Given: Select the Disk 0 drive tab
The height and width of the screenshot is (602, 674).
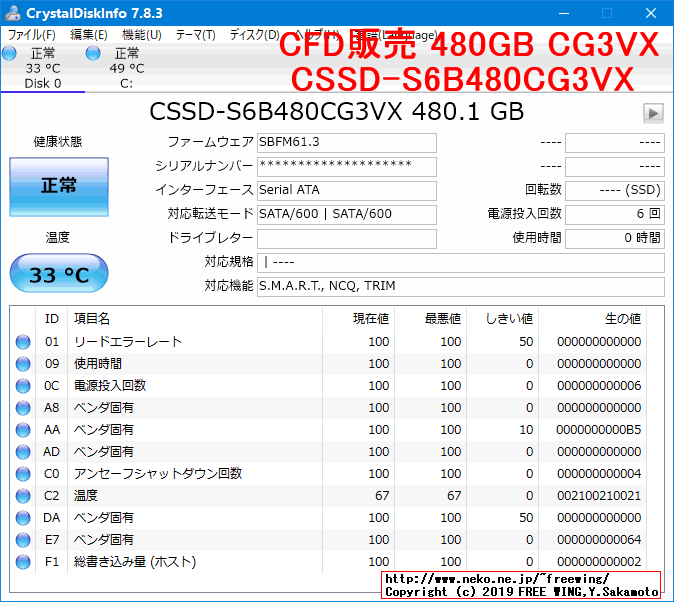Looking at the screenshot, I should click(x=43, y=68).
